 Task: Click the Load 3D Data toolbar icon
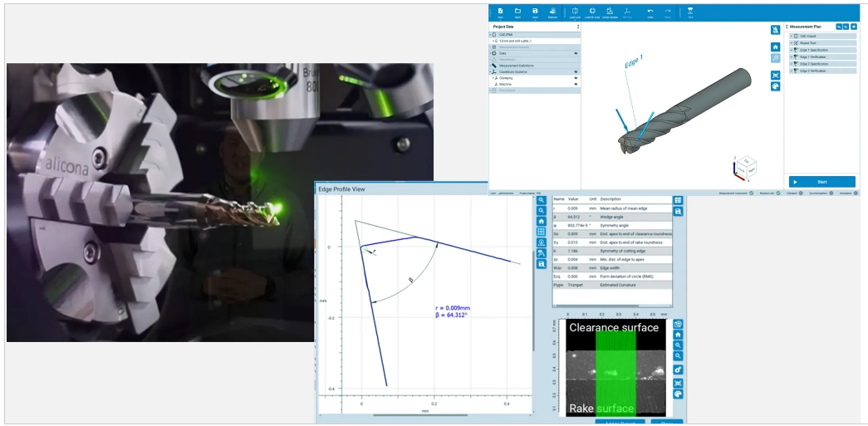[x=591, y=11]
